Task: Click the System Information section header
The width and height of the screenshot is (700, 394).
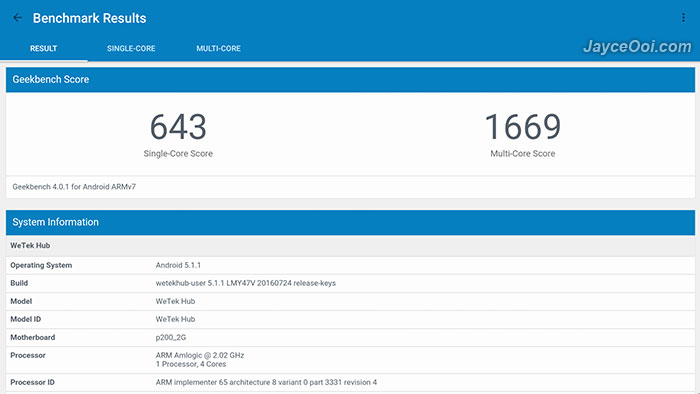Action: pos(350,223)
